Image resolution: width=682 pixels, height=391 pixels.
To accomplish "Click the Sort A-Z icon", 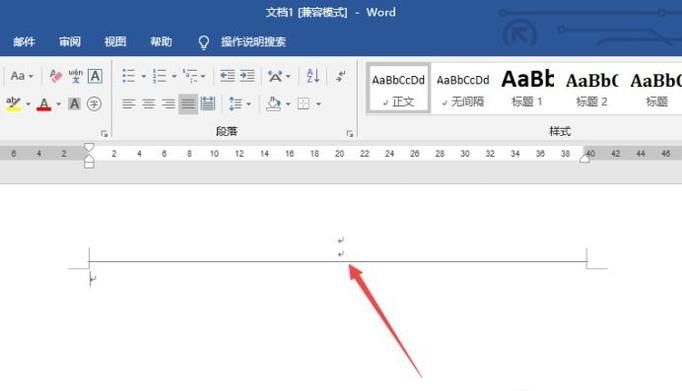I will pos(313,76).
